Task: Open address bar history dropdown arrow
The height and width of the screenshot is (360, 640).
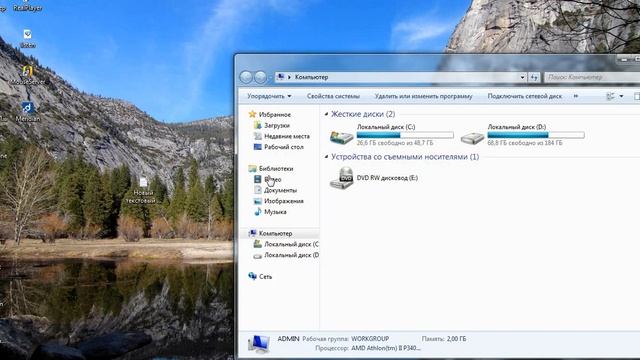Action: click(x=522, y=77)
